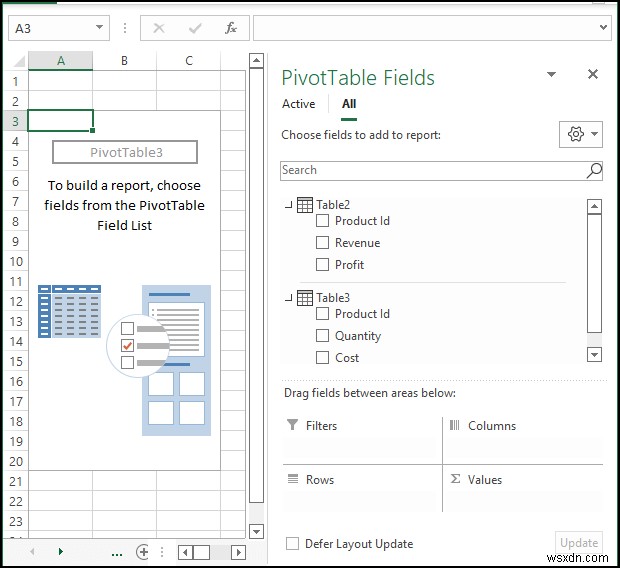Check the Profit field

point(322,264)
